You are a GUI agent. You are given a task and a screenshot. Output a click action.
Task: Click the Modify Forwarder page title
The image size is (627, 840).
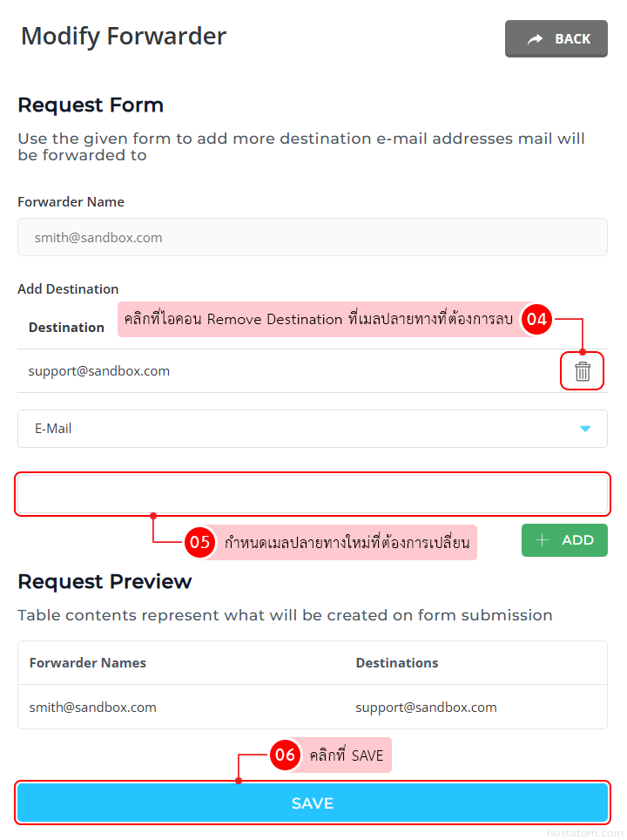(x=124, y=37)
